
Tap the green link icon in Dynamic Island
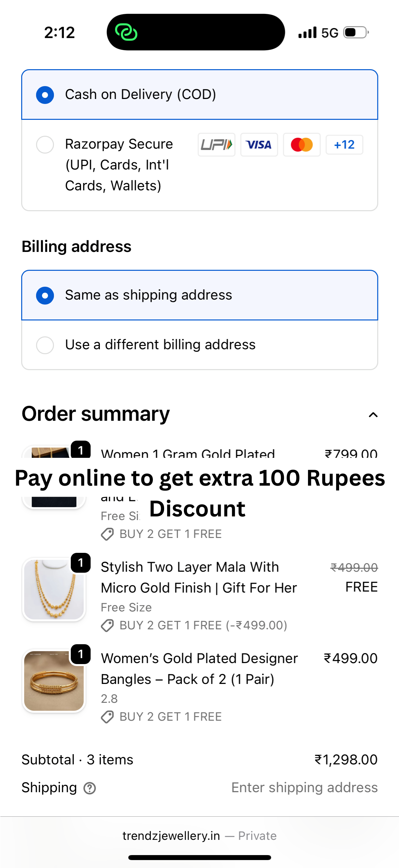point(126,33)
